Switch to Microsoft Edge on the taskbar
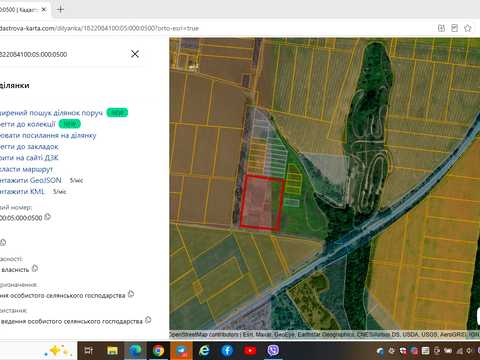Image resolution: width=480 pixels, height=360 pixels. click(x=135, y=350)
